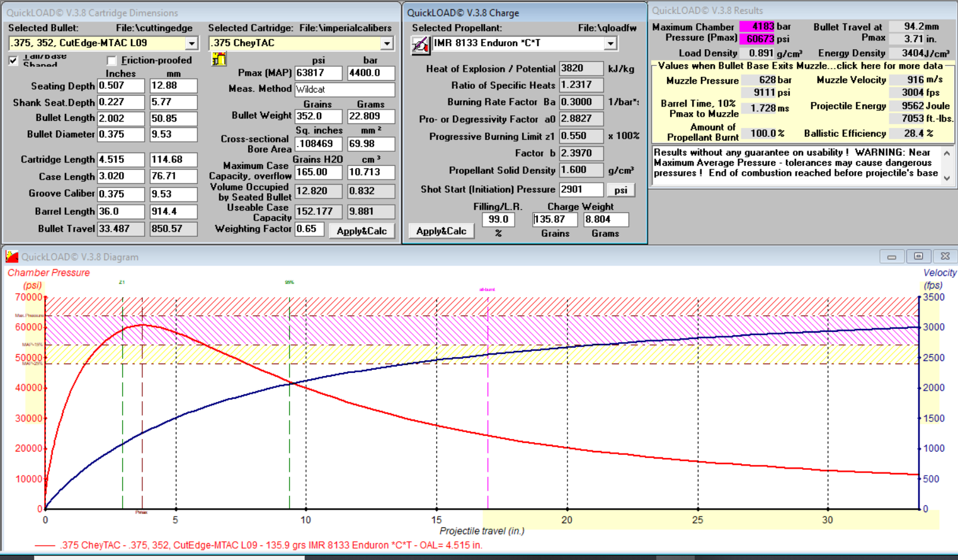Click the Maximum Case Capacity grains H2O field

pyautogui.click(x=318, y=172)
